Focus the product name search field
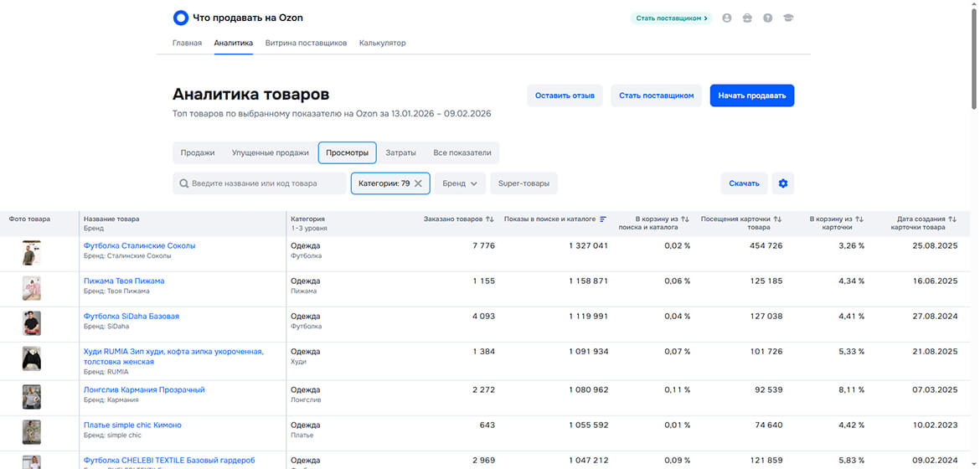 point(260,183)
